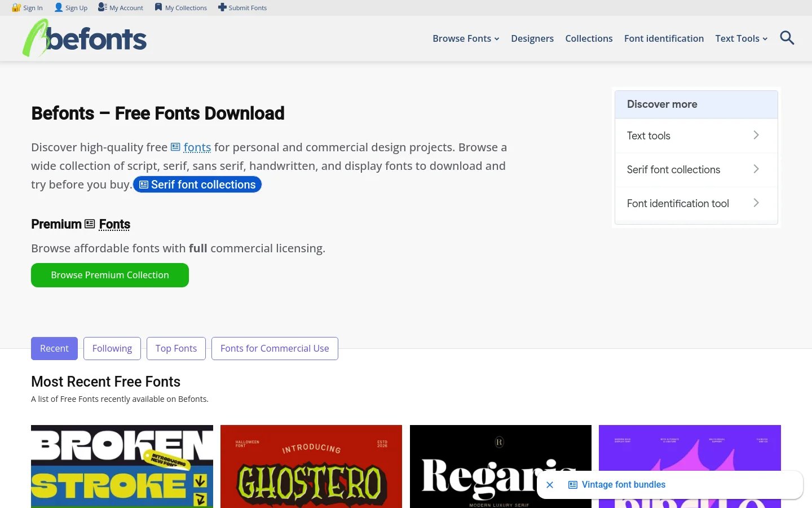Viewport: 812px width, 508px height.
Task: Open Text tools in Discover more
Action: click(x=696, y=135)
